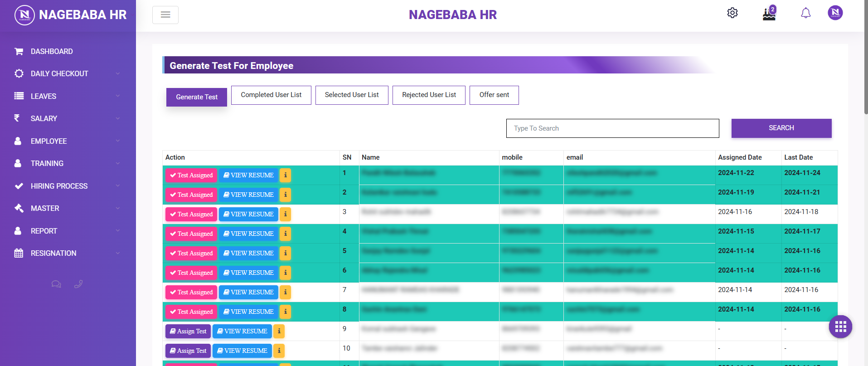Open the bell notifications icon
Screen dimensions: 868x366
pyautogui.click(x=805, y=13)
